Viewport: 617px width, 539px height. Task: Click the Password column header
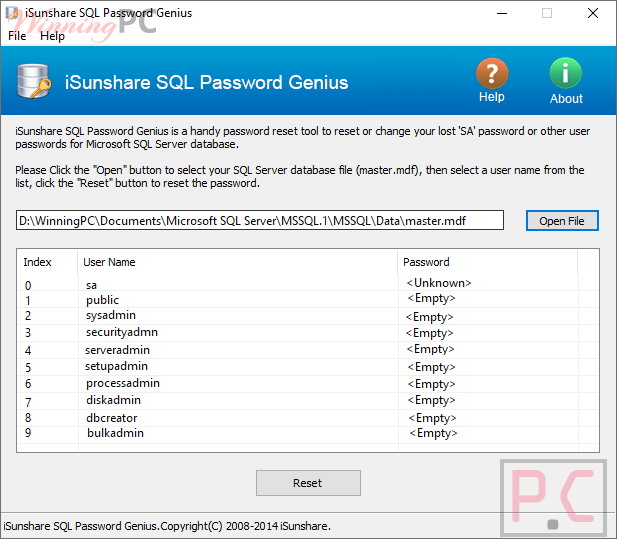pyautogui.click(x=488, y=262)
